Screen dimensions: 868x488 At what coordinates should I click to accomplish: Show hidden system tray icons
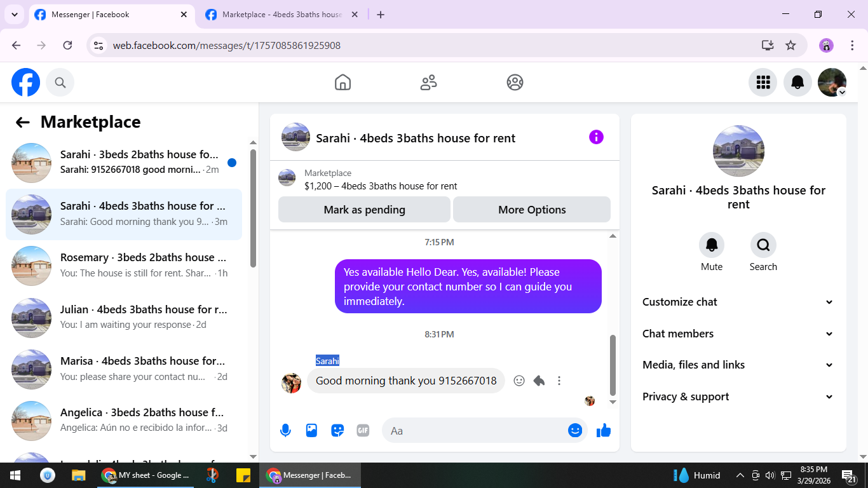740,475
